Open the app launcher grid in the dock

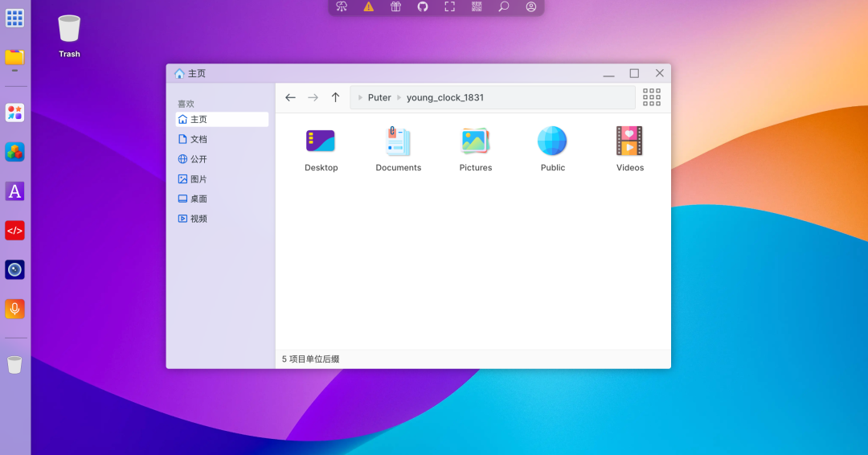click(14, 18)
